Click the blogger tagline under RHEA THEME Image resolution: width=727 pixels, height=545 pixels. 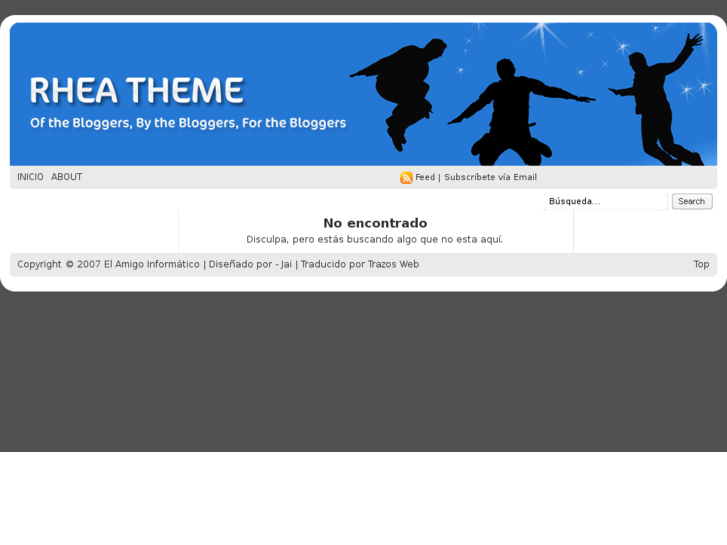pos(188,123)
